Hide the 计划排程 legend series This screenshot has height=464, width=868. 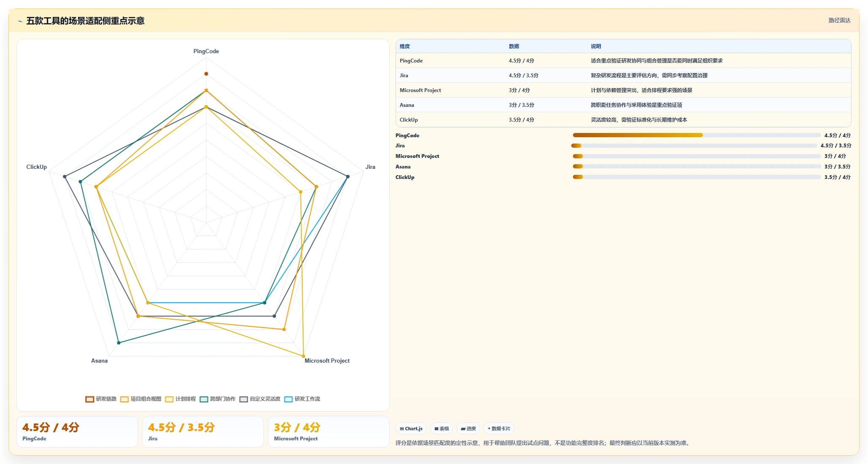coord(180,399)
